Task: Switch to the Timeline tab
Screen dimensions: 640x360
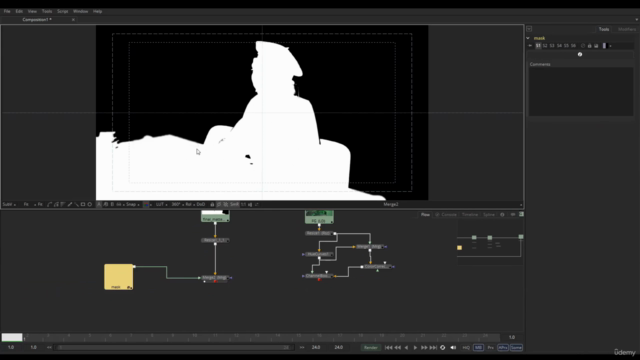Action: point(469,214)
